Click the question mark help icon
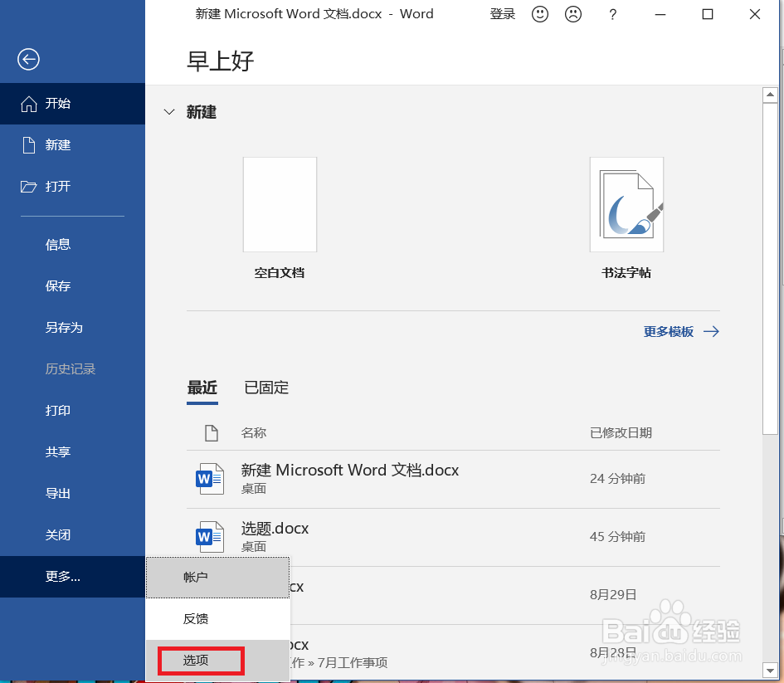Screen dimensions: 784x683 [612, 14]
